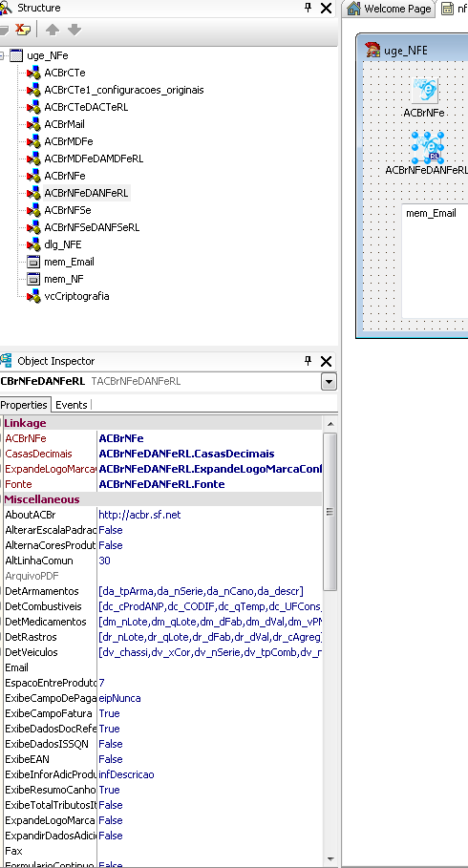Click the ExibeEAN False value
The width and height of the screenshot is (468, 868).
(x=110, y=759)
